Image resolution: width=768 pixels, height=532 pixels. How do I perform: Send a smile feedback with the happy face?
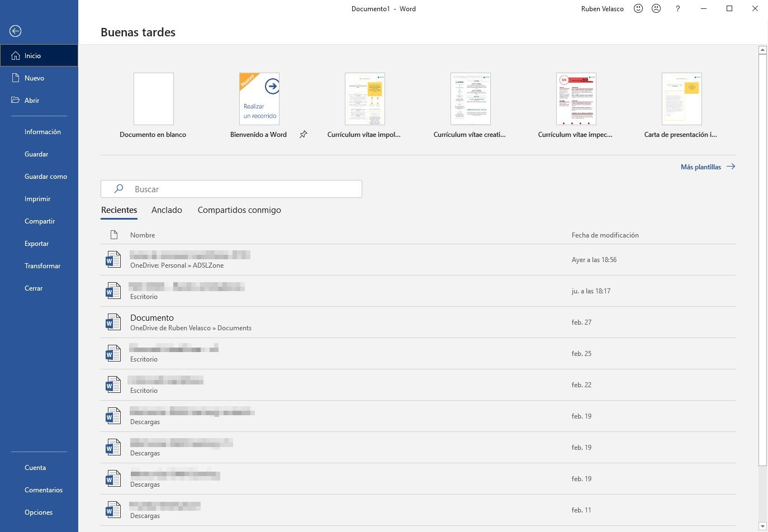[638, 9]
